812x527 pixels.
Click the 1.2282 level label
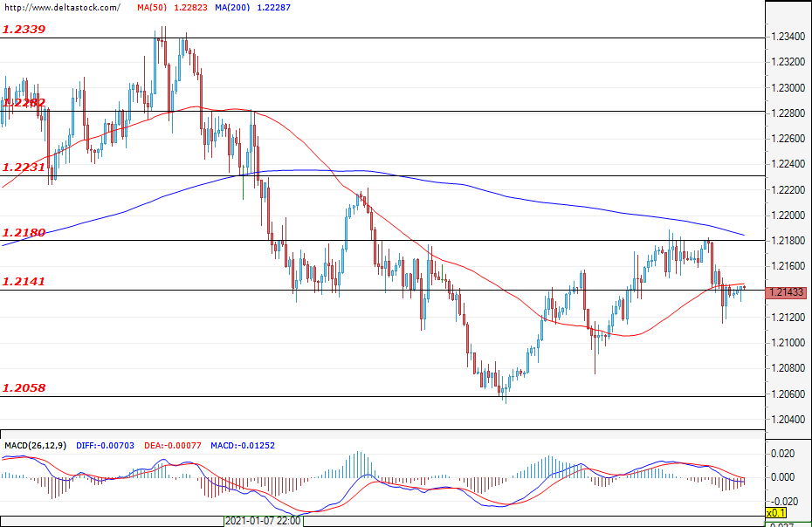[24, 102]
